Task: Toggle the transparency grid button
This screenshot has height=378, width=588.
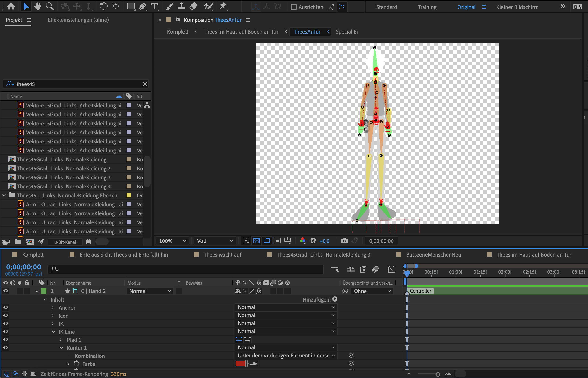Action: pos(256,241)
